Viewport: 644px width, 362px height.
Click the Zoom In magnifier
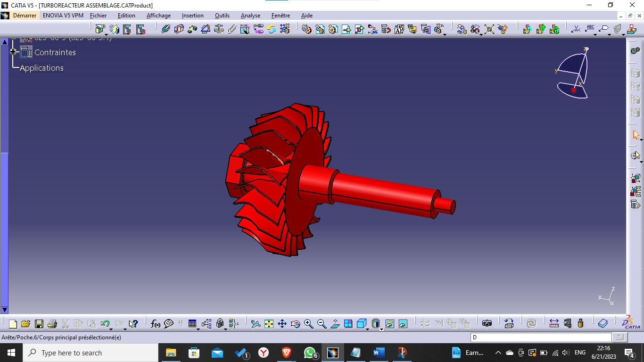309,324
